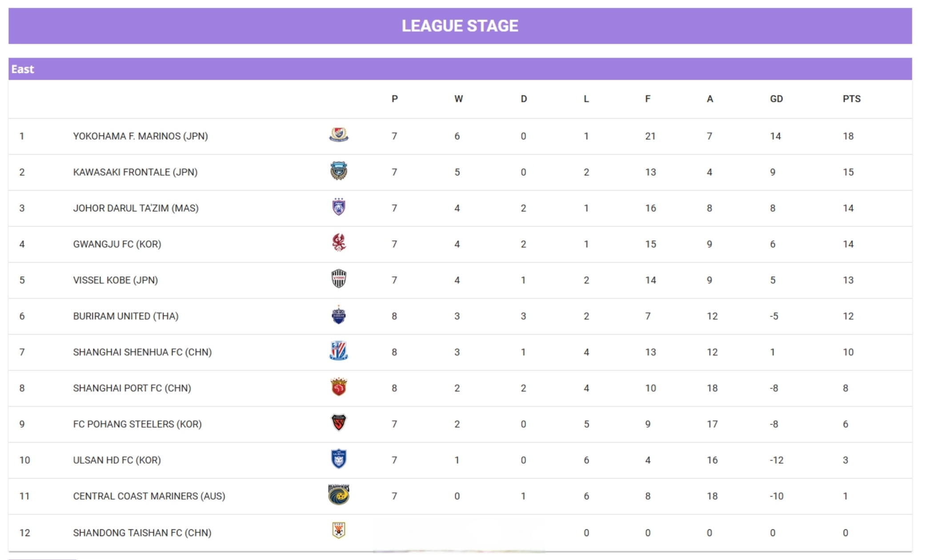926x560 pixels.
Task: Click the Ulsan HD FC club crest
Action: pyautogui.click(x=339, y=459)
